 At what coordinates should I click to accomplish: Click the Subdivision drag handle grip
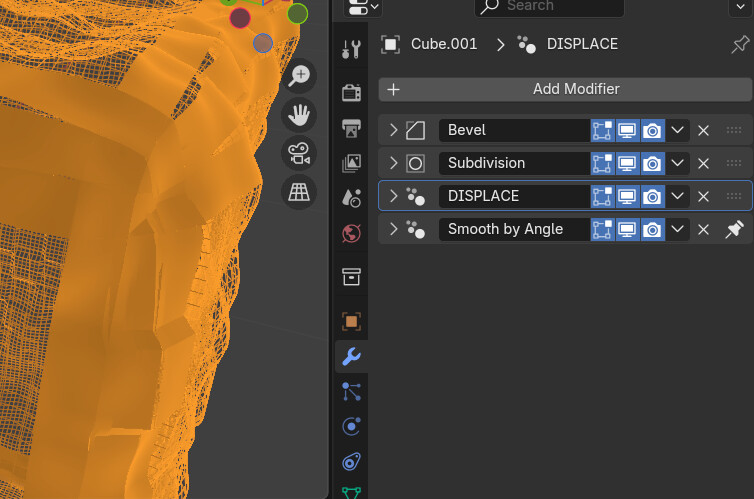[734, 163]
